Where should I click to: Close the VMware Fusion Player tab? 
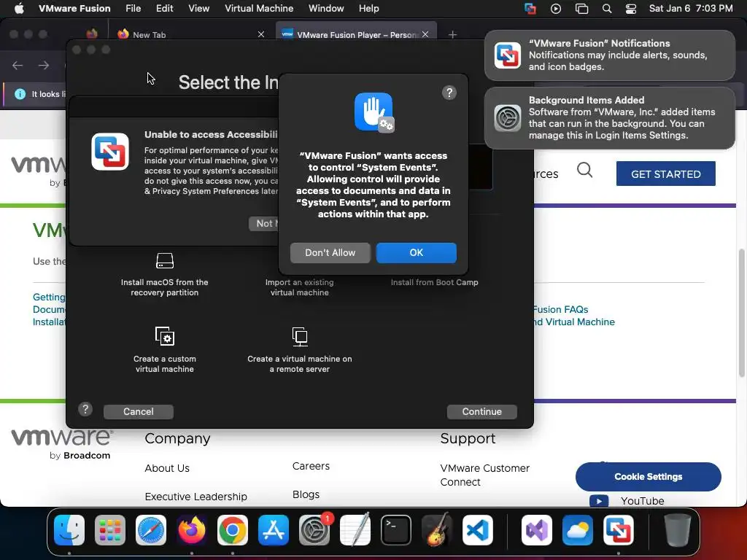[x=425, y=34]
